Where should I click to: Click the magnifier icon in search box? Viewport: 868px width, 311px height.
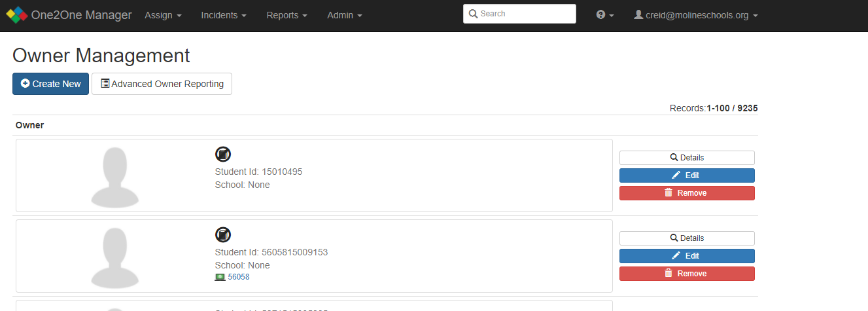pyautogui.click(x=473, y=14)
